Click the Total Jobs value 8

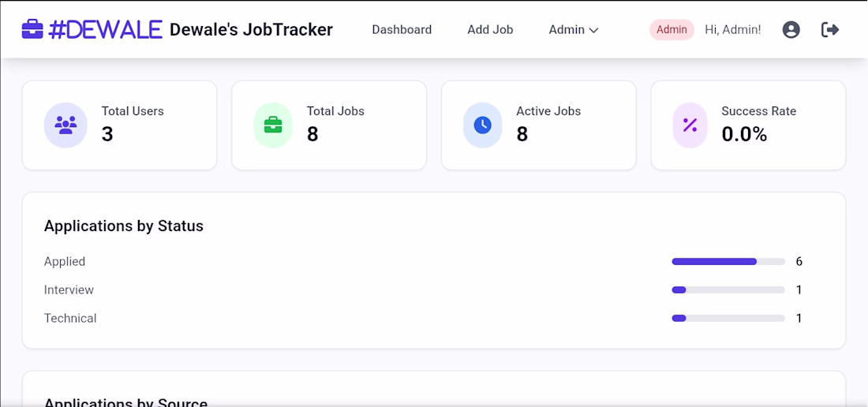click(x=312, y=134)
